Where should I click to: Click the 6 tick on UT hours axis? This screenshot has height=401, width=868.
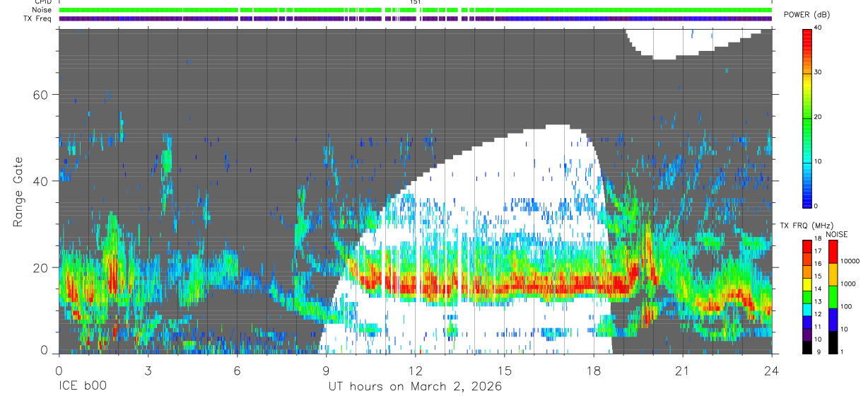[x=237, y=370]
